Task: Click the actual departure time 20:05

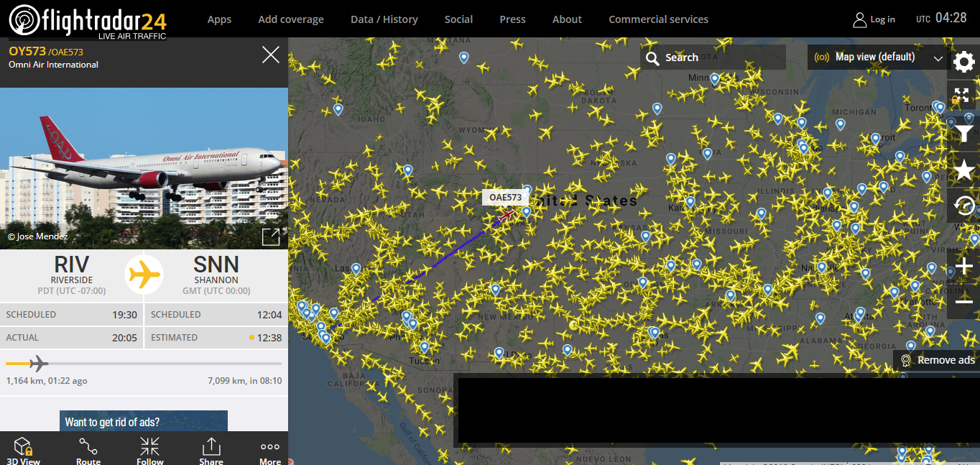Action: click(x=125, y=338)
